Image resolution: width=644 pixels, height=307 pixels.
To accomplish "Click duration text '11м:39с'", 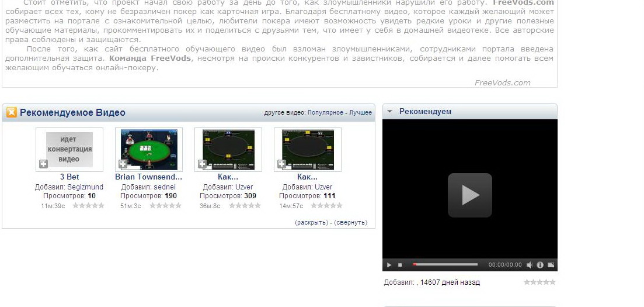I will click(x=53, y=206).
